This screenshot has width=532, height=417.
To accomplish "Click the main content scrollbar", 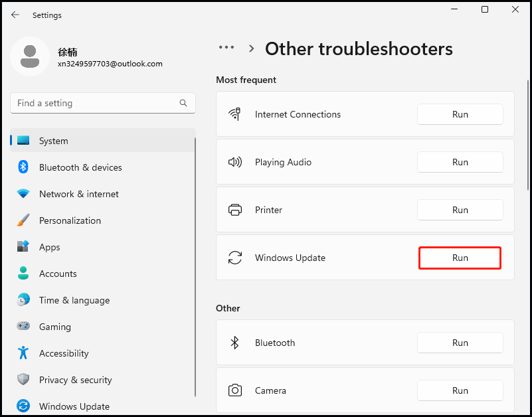I will click(x=528, y=135).
